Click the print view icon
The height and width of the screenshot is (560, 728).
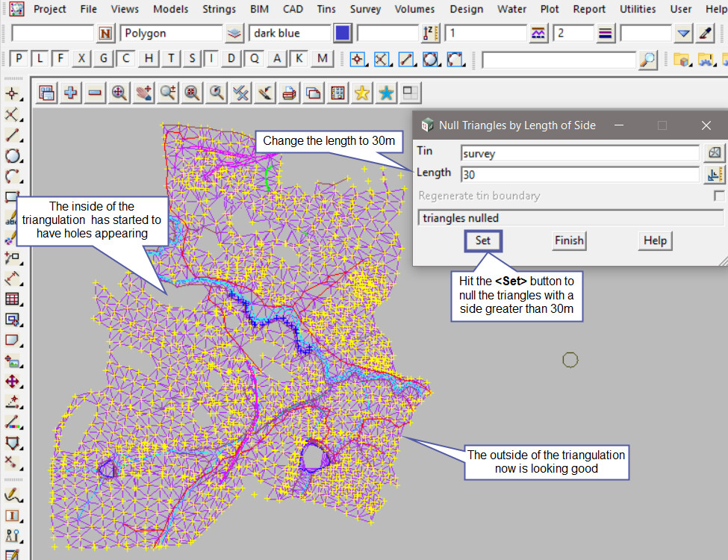coord(290,93)
